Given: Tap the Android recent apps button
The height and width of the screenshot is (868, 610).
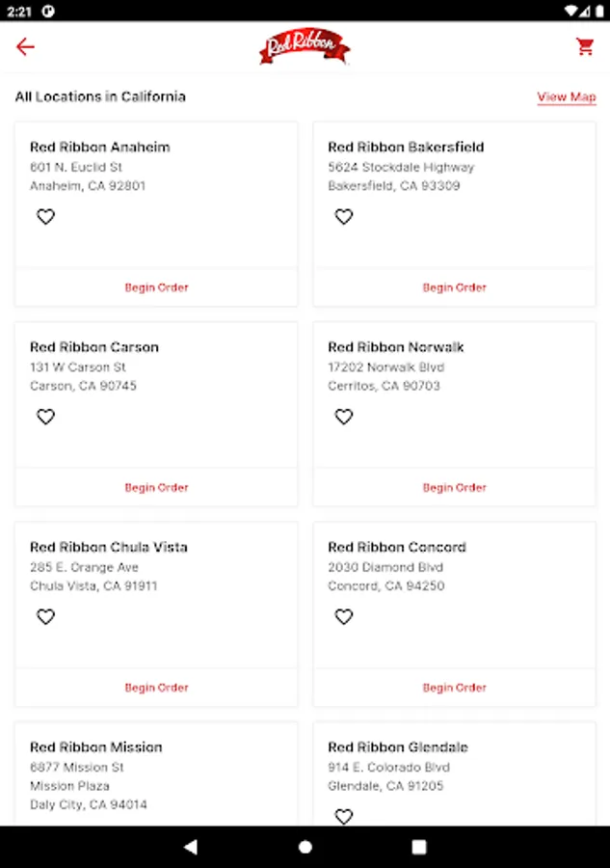Looking at the screenshot, I should point(419,847).
